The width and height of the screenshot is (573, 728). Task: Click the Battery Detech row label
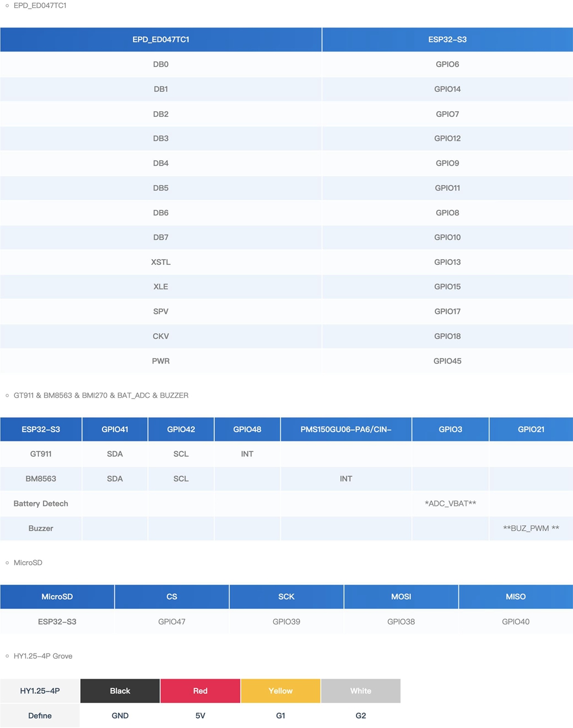point(41,503)
